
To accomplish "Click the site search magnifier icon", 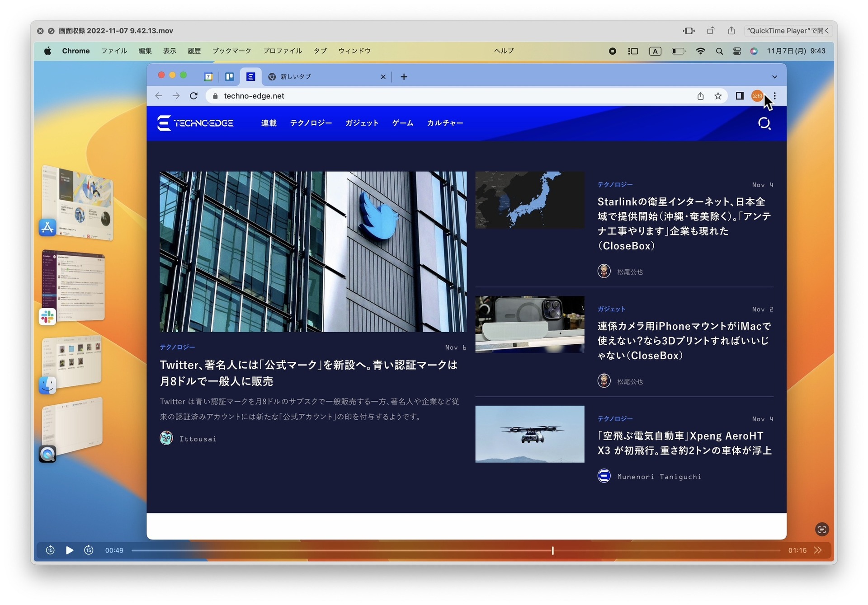I will (x=764, y=123).
